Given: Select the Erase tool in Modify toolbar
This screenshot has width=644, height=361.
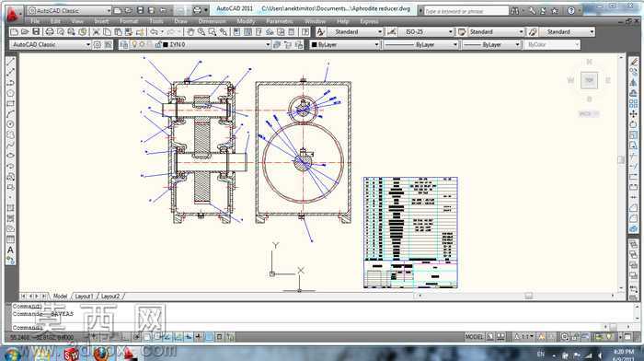Looking at the screenshot, I should pos(634,62).
